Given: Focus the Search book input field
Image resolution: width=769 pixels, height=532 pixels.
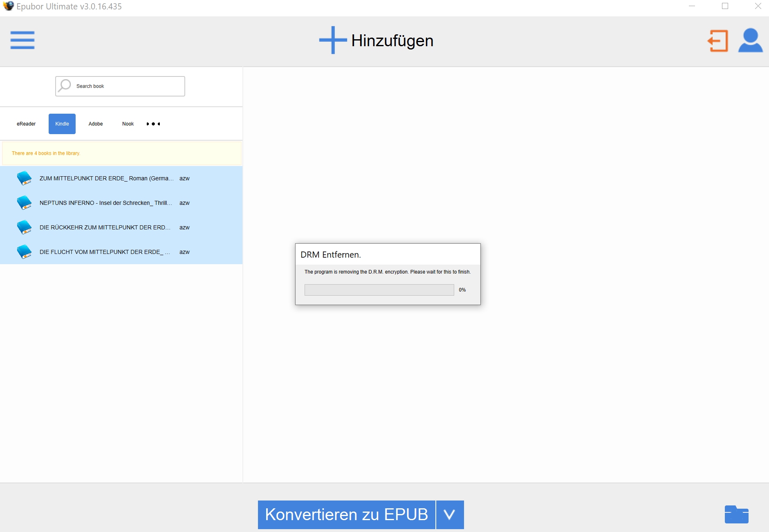Looking at the screenshot, I should tap(128, 86).
